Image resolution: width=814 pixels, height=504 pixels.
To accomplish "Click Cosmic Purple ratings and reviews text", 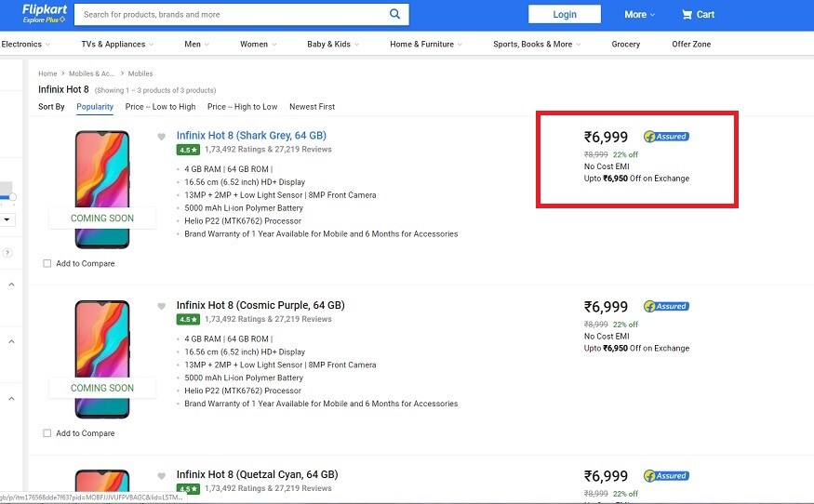I will 268,319.
